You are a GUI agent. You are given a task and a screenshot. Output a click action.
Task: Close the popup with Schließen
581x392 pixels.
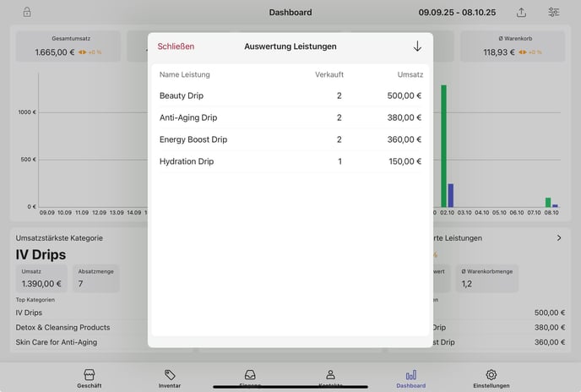point(176,46)
